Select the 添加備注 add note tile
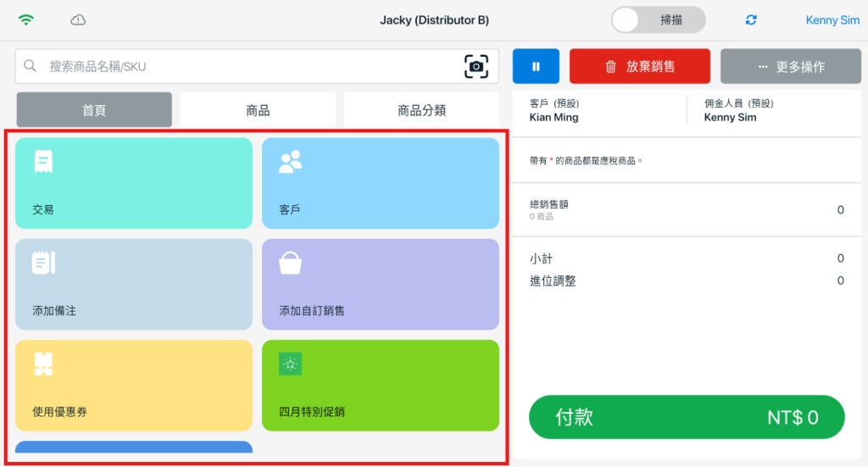This screenshot has height=467, width=868. [x=134, y=284]
